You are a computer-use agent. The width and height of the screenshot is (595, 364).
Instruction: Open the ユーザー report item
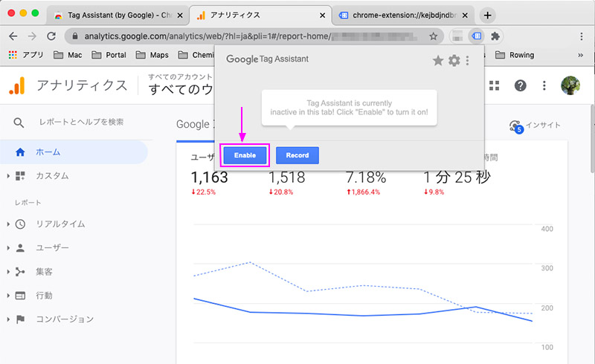(x=52, y=248)
